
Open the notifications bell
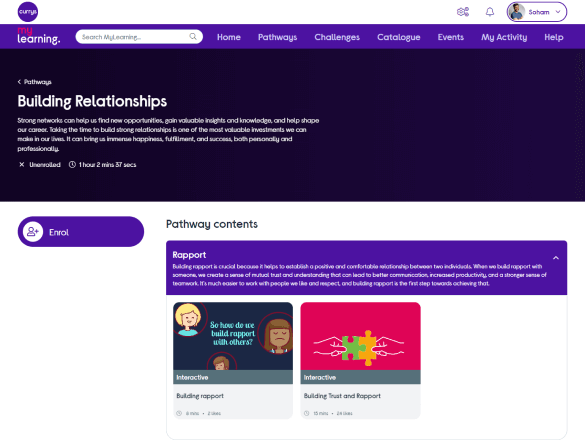pos(489,12)
